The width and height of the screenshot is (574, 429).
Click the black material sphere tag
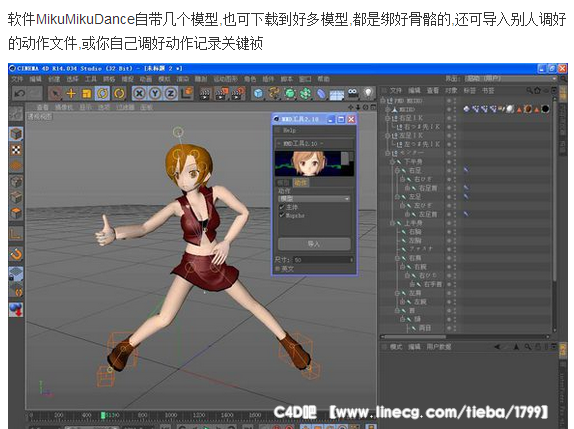click(545, 109)
